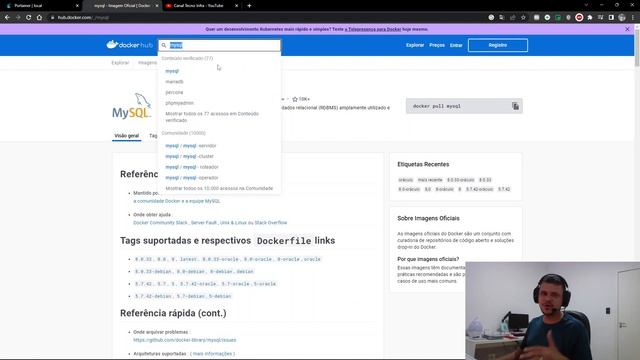640x360 pixels.
Task: Open the Docker Community Slack help link
Action: (x=160, y=222)
